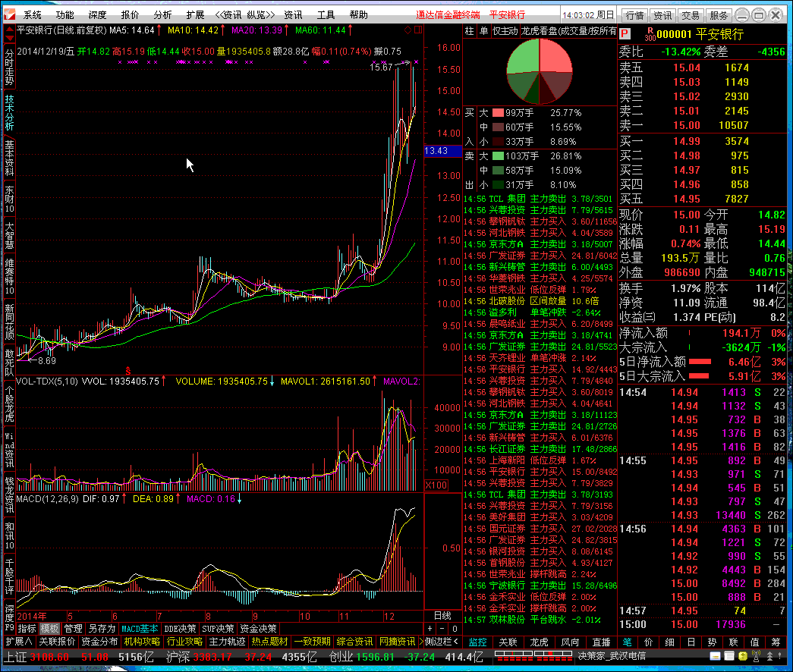Open the 日线 period selector
Screen dimensions: 793x672
(442, 615)
